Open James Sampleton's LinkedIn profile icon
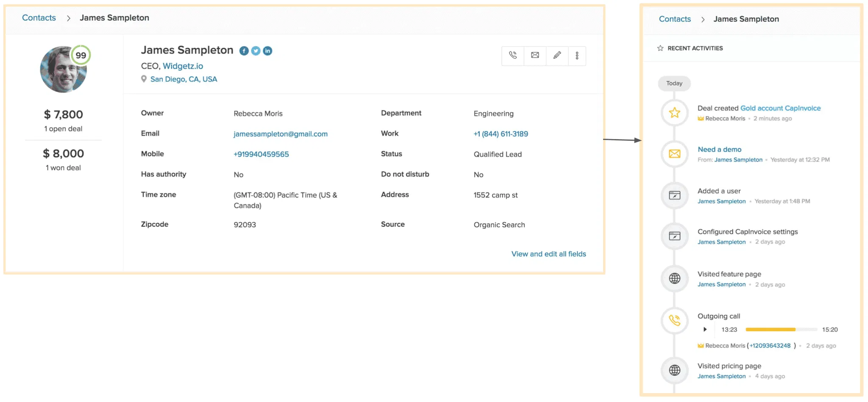This screenshot has width=868, height=402. (267, 51)
